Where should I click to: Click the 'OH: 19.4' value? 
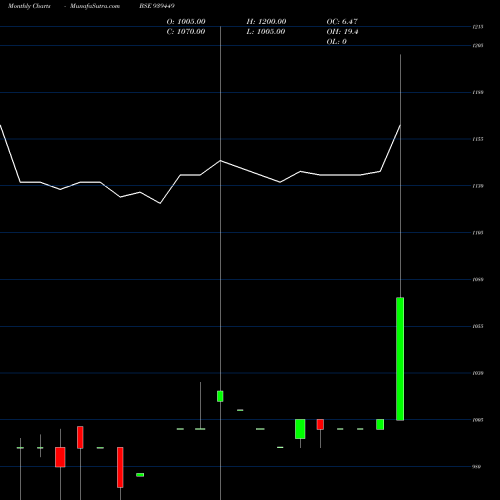(x=342, y=32)
